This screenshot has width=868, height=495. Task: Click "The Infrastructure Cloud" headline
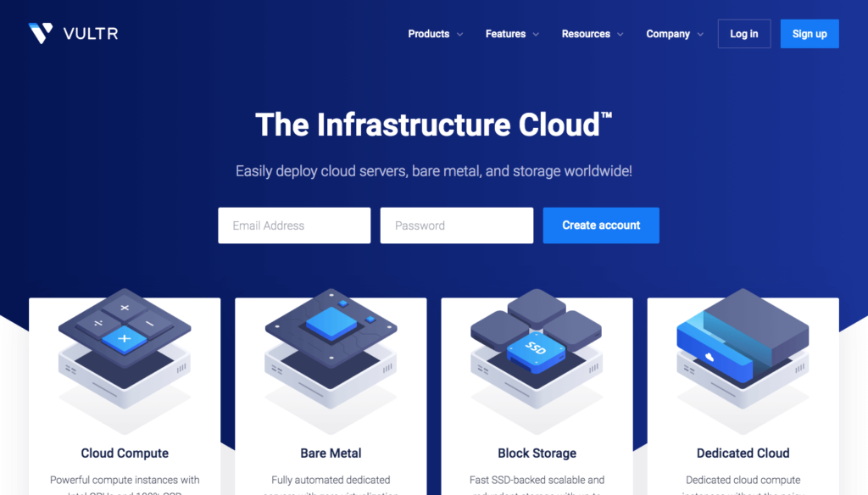(433, 125)
